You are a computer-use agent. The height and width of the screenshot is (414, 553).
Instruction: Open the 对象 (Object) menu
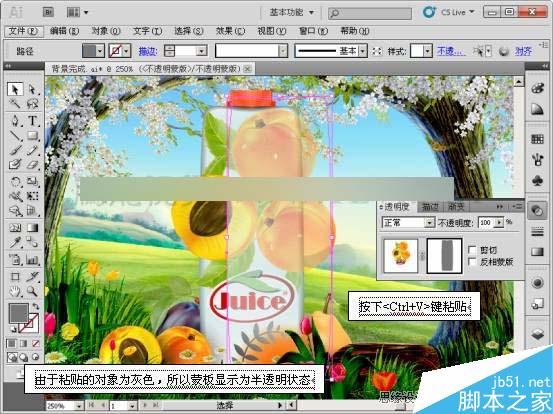click(106, 31)
